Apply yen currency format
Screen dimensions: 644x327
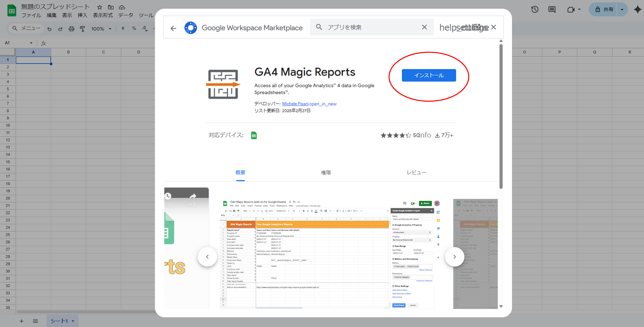point(123,29)
